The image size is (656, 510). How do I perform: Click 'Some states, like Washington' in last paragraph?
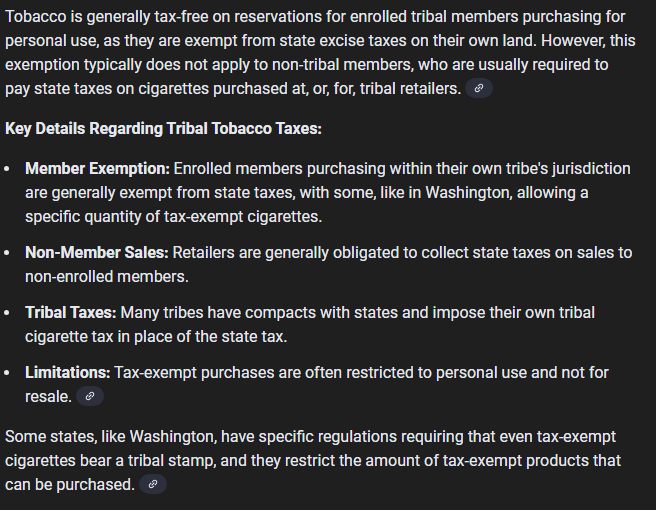(111, 436)
